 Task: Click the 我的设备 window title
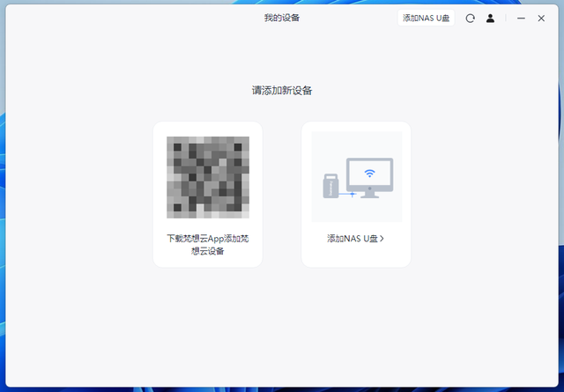point(282,18)
